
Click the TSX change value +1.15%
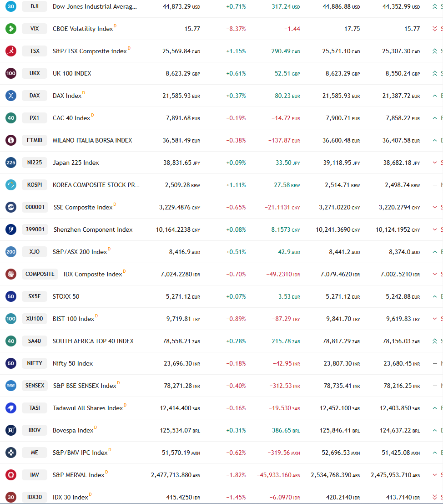[x=236, y=51]
